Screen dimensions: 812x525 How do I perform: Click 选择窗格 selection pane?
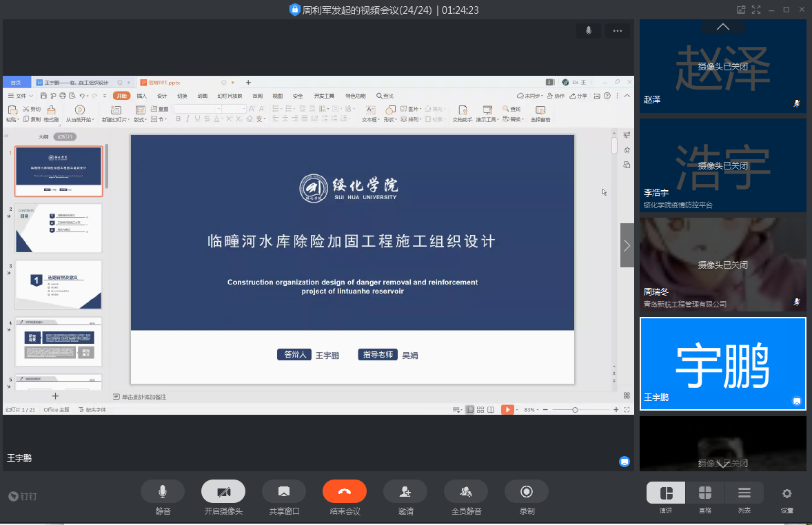540,114
